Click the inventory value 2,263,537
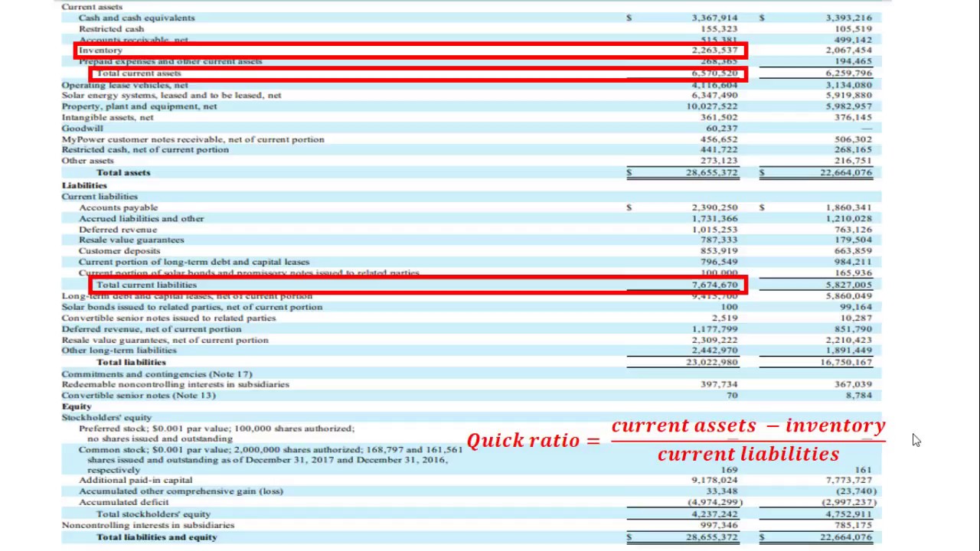This screenshot has height=551, width=980. [714, 51]
